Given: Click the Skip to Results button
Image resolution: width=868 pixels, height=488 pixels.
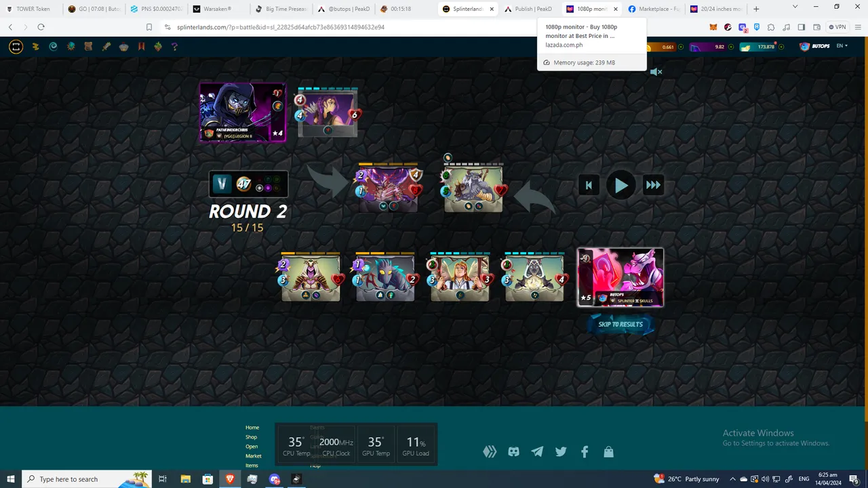Looking at the screenshot, I should (x=620, y=325).
